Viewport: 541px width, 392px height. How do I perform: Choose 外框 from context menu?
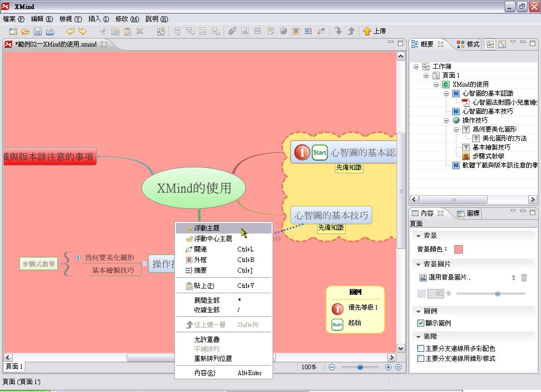pyautogui.click(x=223, y=260)
